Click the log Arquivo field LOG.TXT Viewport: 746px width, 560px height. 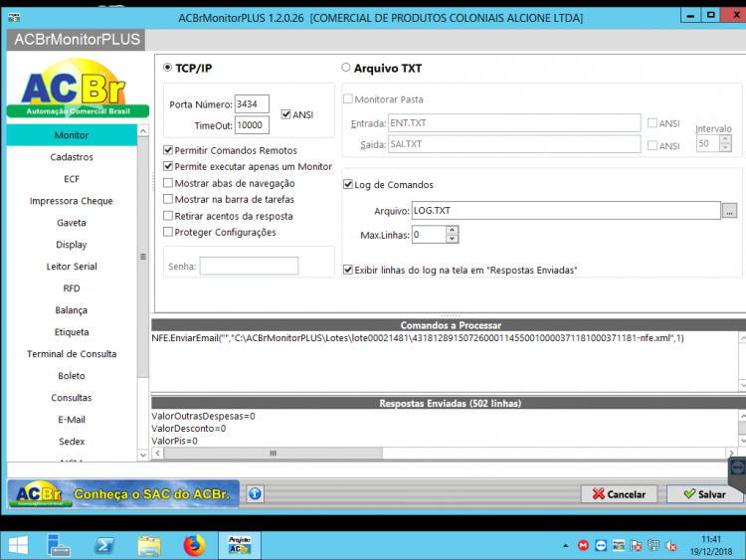[566, 210]
